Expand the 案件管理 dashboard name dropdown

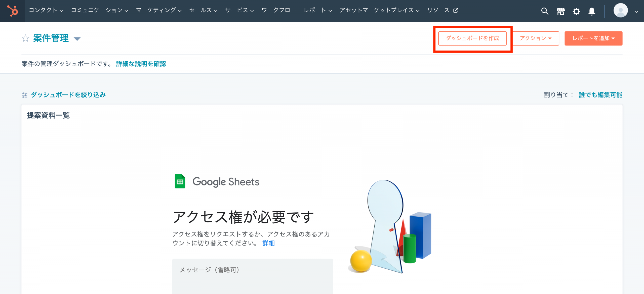click(77, 39)
